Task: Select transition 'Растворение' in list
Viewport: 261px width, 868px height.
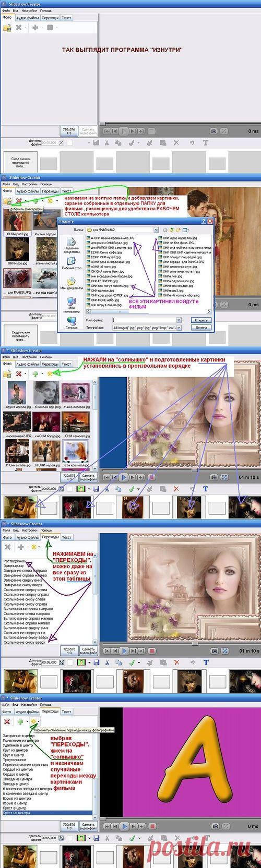Action: point(14,561)
